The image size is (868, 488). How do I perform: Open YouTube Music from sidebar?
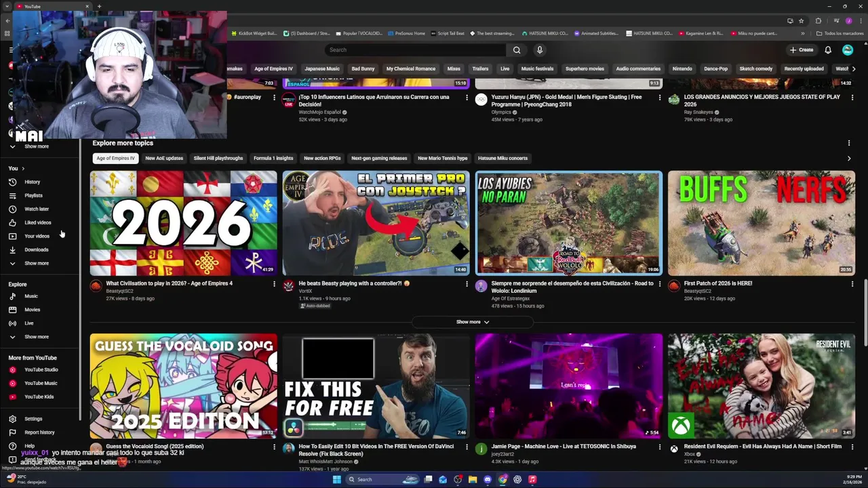40,383
